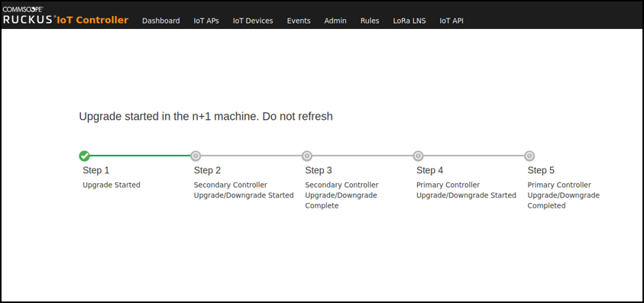Click the 'Step 2' heading

[208, 170]
